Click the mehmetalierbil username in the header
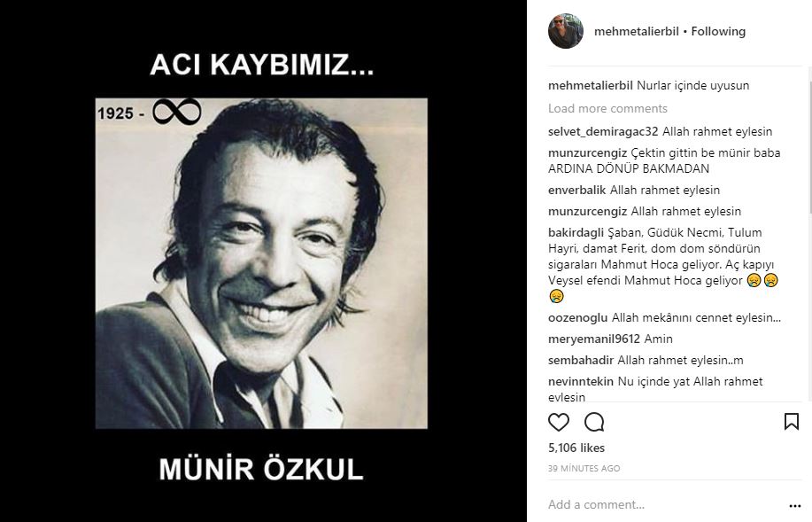812x522 pixels. tap(637, 32)
